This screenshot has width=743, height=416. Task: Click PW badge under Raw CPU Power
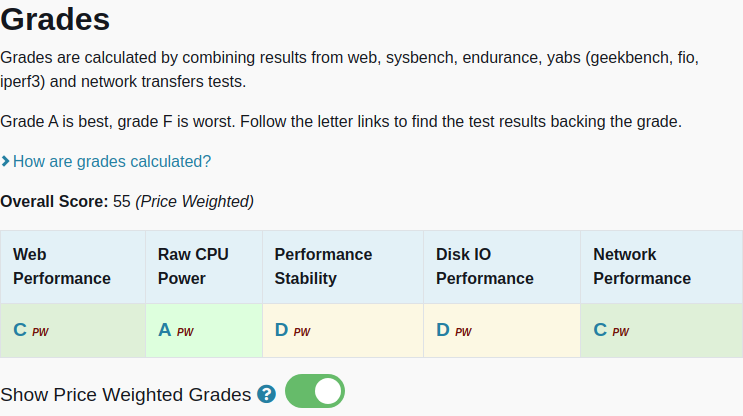(x=185, y=332)
